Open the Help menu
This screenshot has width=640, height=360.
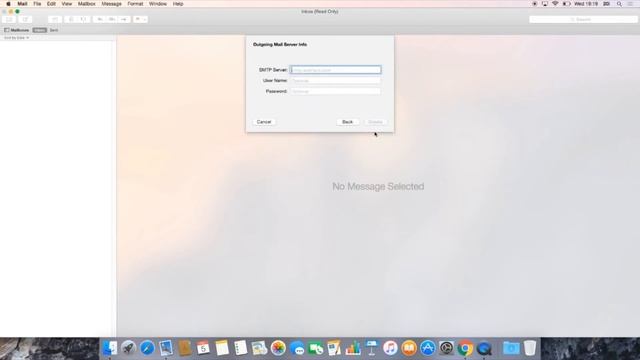tap(178, 4)
